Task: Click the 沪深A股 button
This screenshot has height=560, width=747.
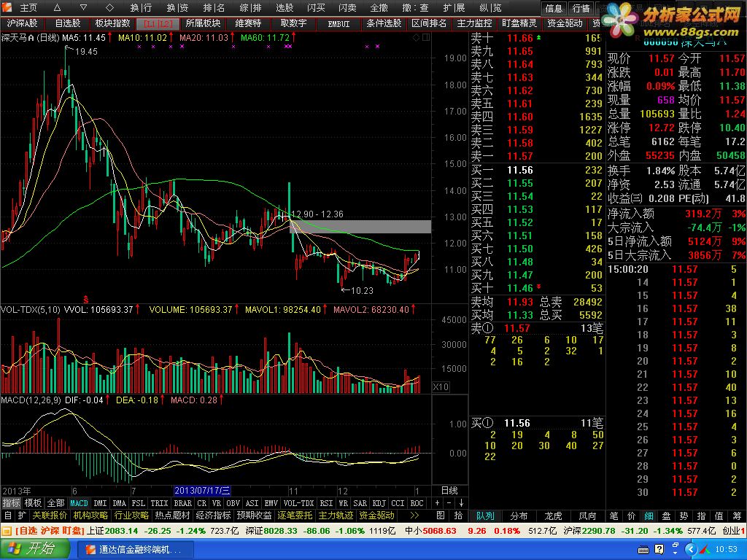Action: [22, 23]
